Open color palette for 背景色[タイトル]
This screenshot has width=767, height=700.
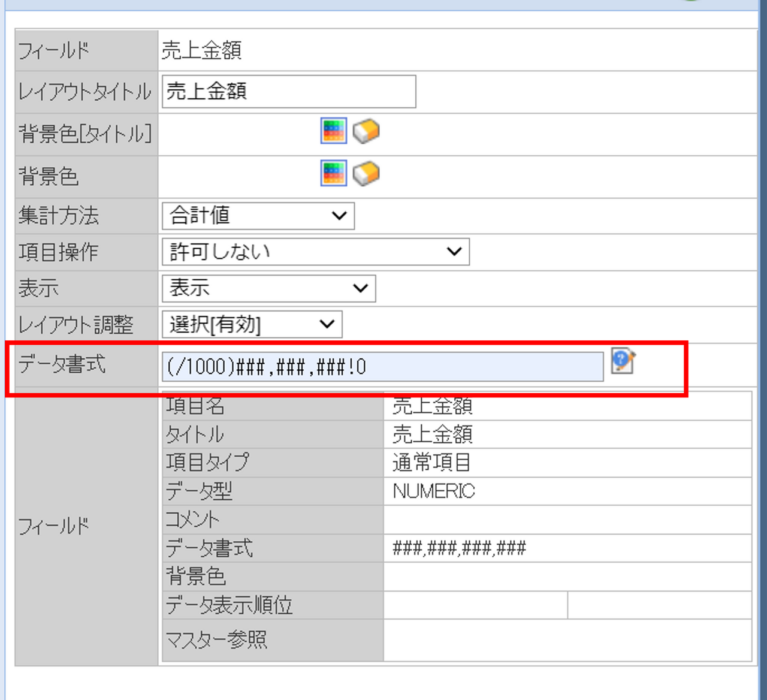[x=333, y=131]
